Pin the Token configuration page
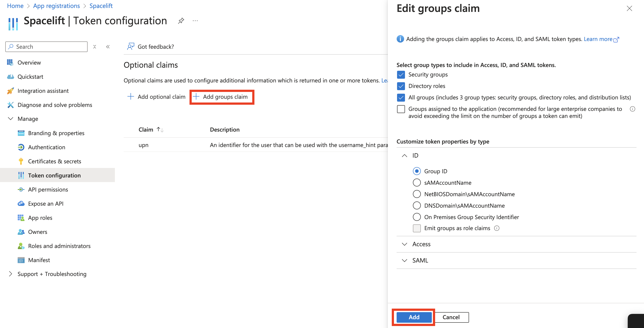Screen dimensions: 644x328 click(x=181, y=21)
